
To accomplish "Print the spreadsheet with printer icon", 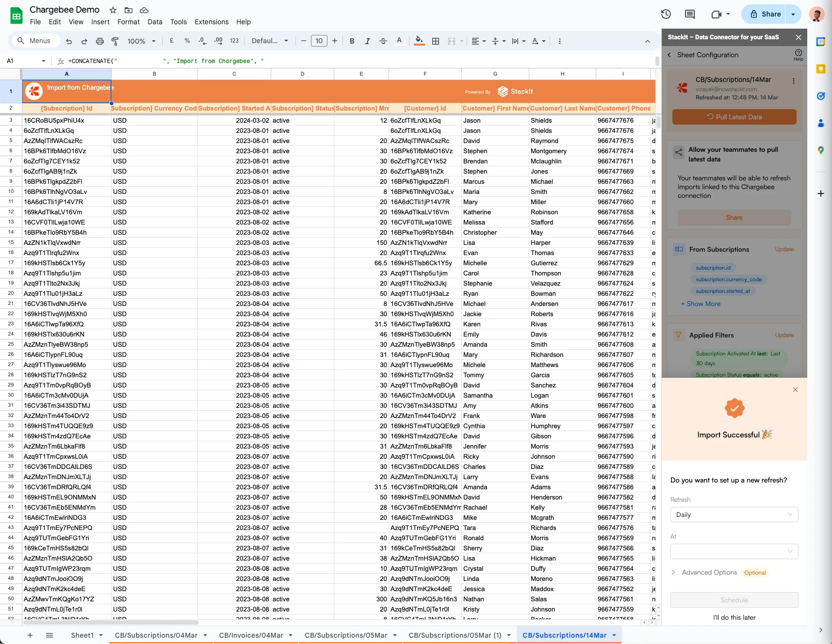I will point(100,41).
